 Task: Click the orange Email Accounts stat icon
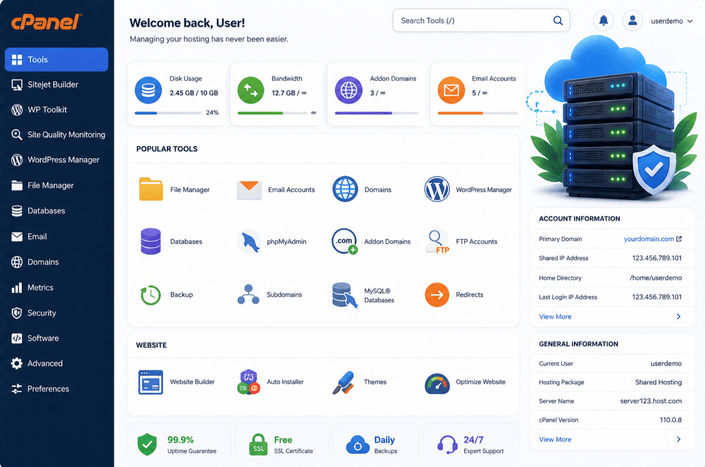pos(451,90)
